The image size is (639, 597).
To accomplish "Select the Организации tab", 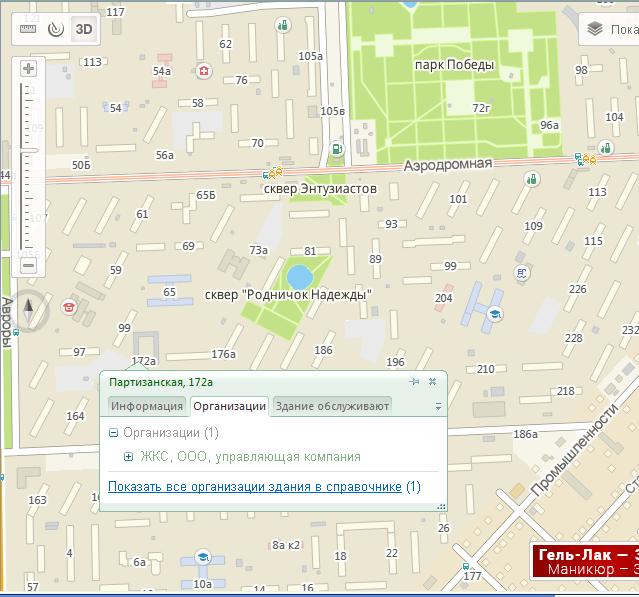I will [230, 406].
